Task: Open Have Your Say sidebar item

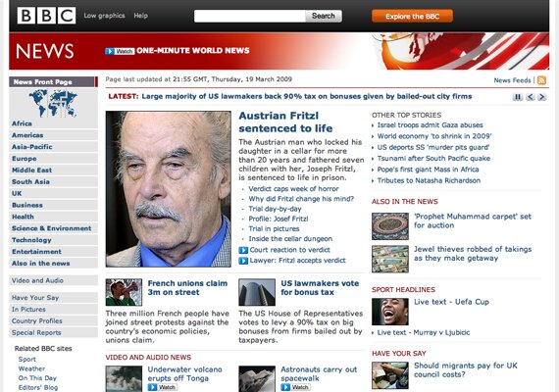Action: pos(53,298)
